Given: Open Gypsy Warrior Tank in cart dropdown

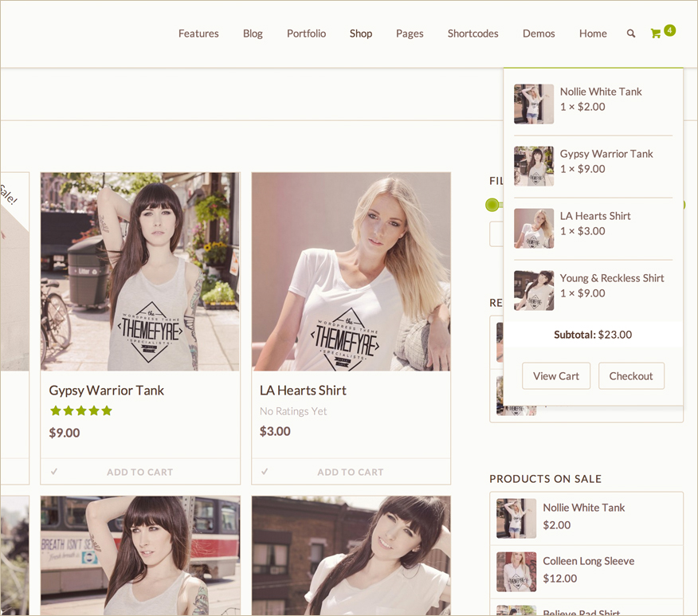Looking at the screenshot, I should click(x=606, y=154).
